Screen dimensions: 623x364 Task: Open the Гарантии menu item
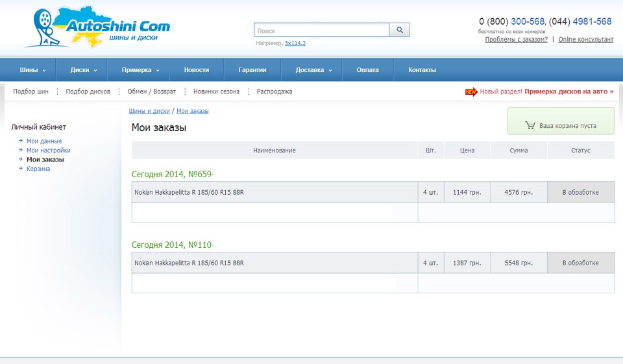click(252, 70)
